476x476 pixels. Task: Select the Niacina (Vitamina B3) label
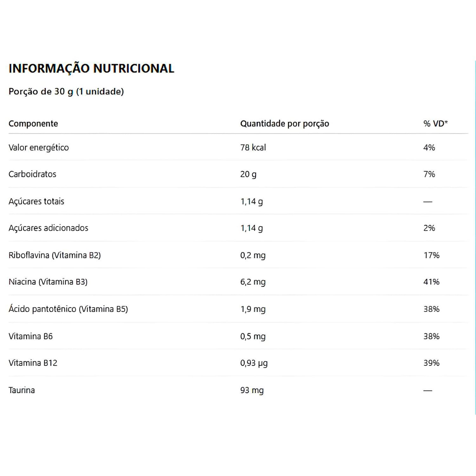click(48, 282)
